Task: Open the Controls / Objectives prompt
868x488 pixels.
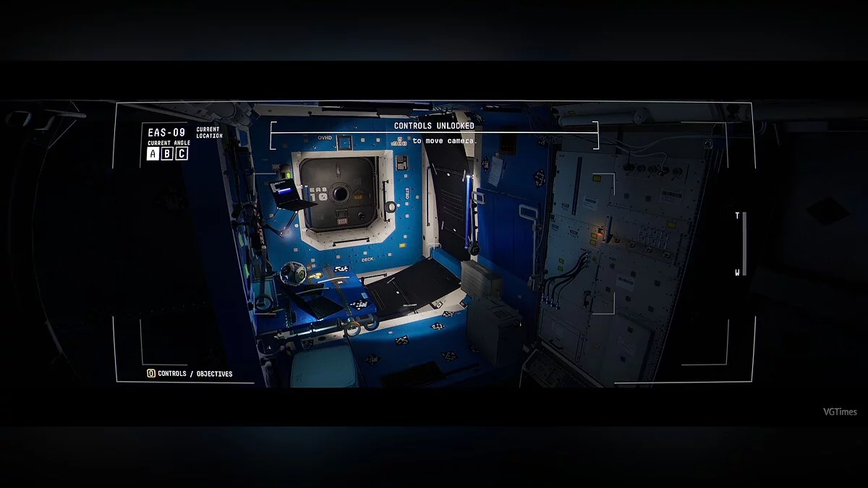Action: 190,374
